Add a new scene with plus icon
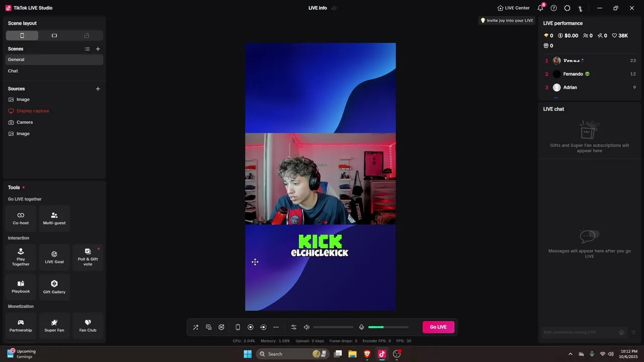Screen dimensions: 644x362 tap(98, 49)
